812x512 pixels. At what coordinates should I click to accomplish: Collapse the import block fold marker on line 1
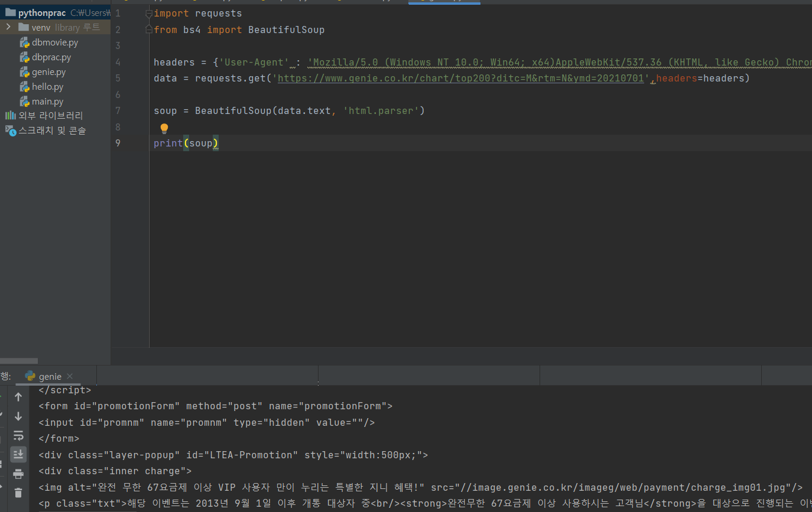[150, 13]
